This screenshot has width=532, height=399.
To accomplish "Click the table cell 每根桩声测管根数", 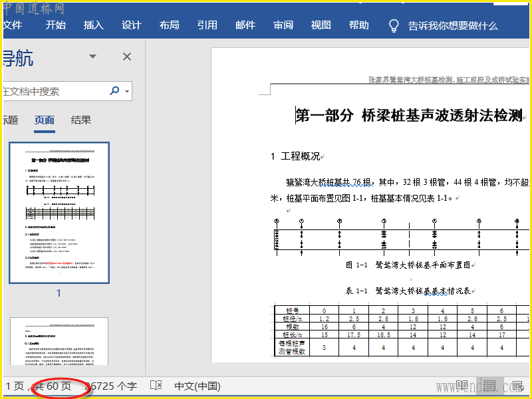I will [x=293, y=347].
